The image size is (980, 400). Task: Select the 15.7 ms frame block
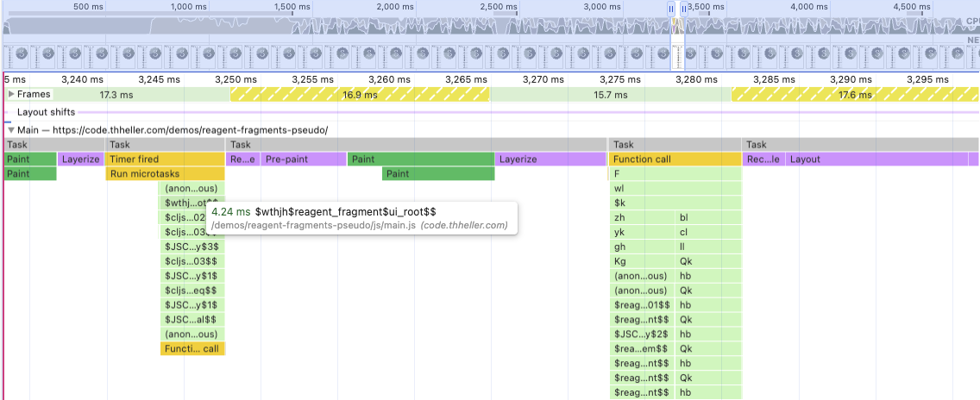click(611, 95)
